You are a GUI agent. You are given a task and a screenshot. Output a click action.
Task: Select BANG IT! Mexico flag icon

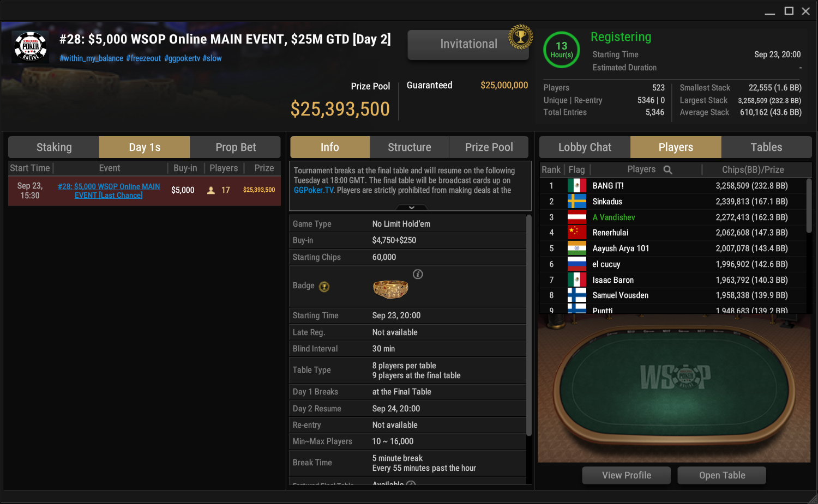(576, 186)
